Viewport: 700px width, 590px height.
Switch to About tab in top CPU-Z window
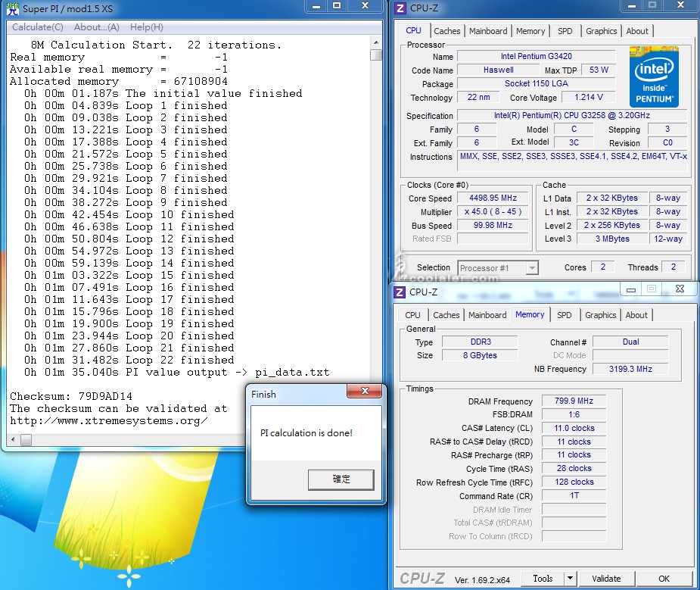[x=637, y=31]
